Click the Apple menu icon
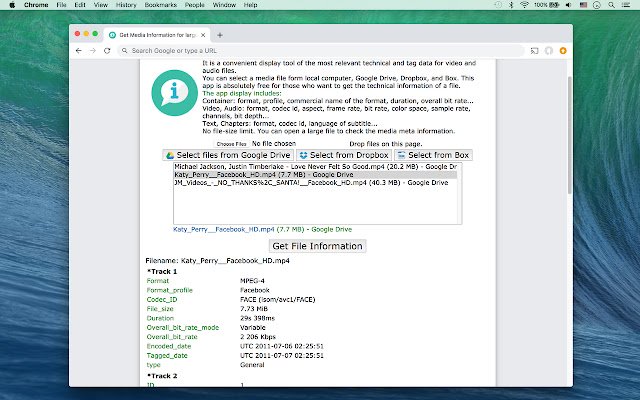640x400 pixels. (12, 5)
